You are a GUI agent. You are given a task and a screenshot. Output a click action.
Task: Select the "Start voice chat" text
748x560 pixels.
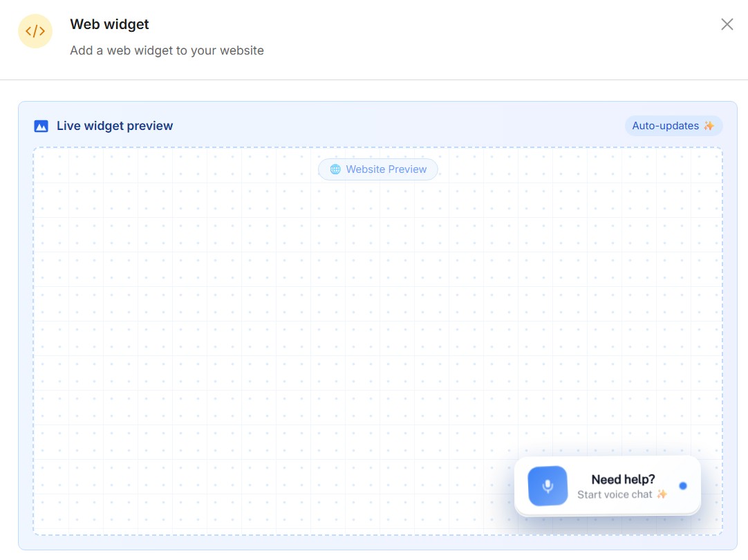pyautogui.click(x=615, y=494)
